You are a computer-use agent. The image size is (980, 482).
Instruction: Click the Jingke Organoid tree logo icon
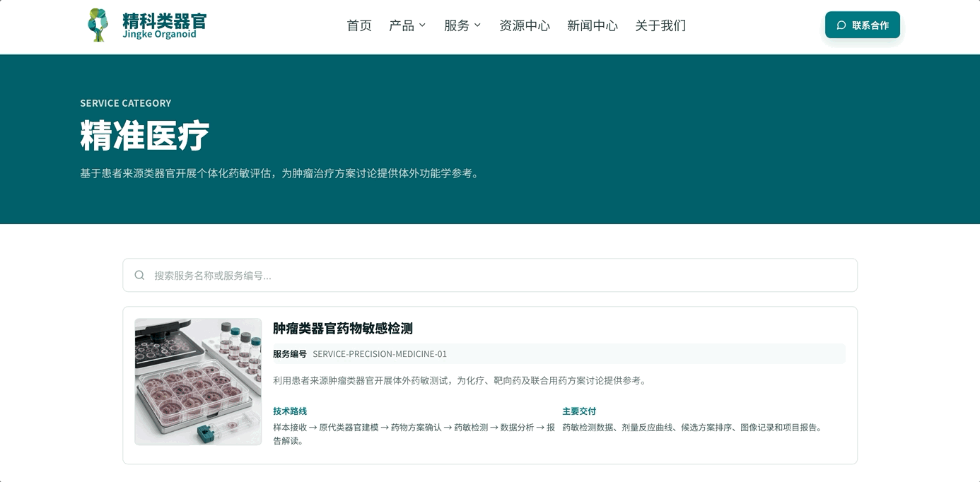click(98, 25)
